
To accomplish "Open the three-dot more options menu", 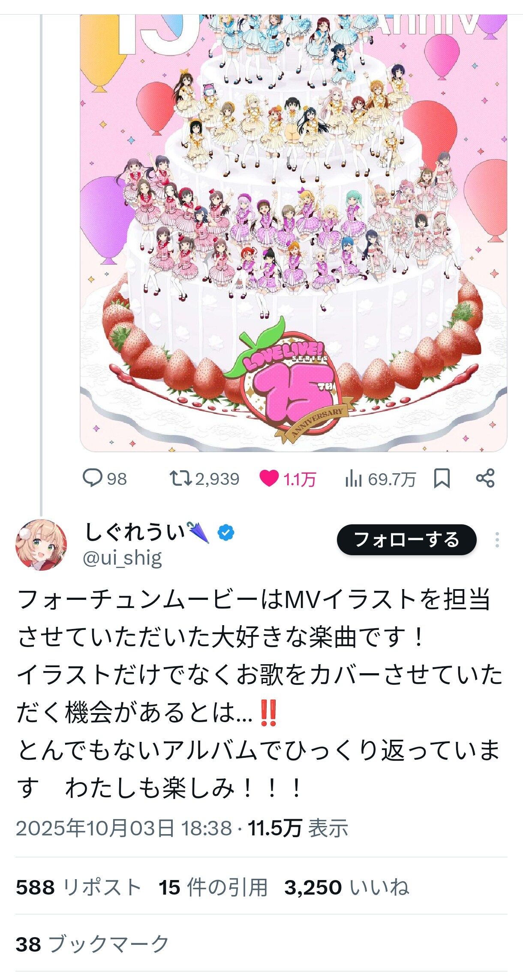I will click(x=497, y=540).
